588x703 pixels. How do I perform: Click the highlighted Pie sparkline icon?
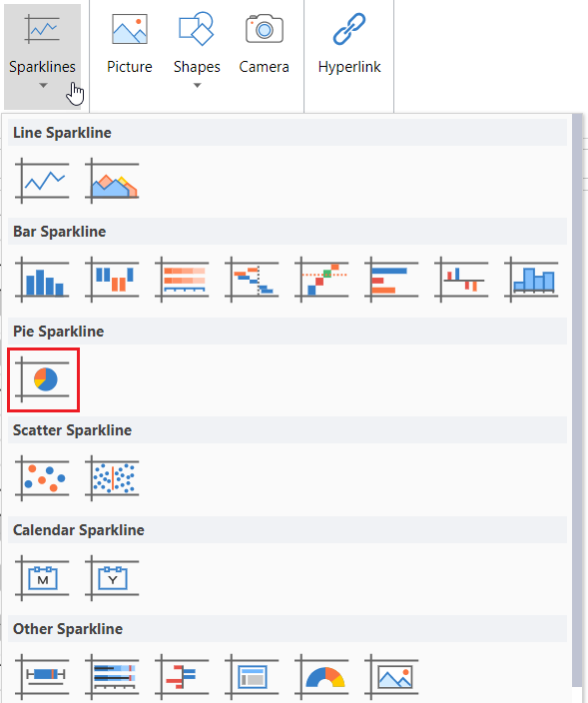point(44,379)
